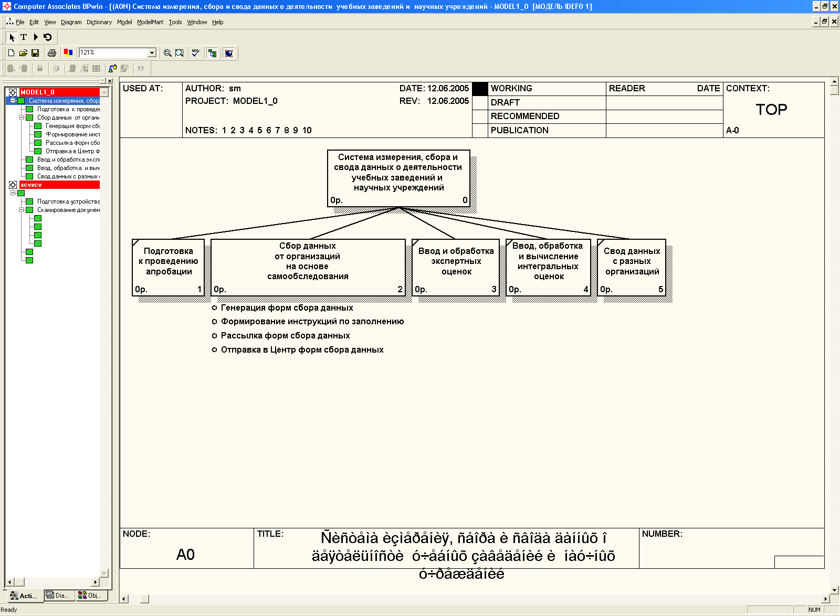The image size is (840, 616).
Task: Toggle the ModelMart globe toolbar button
Action: click(x=229, y=53)
